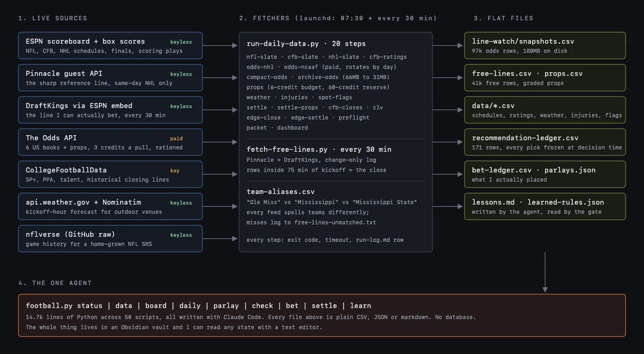Viewport: 644px width, 354px height.
Task: Click the "nflverse (GitHub raw)" title
Action: pos(70,234)
